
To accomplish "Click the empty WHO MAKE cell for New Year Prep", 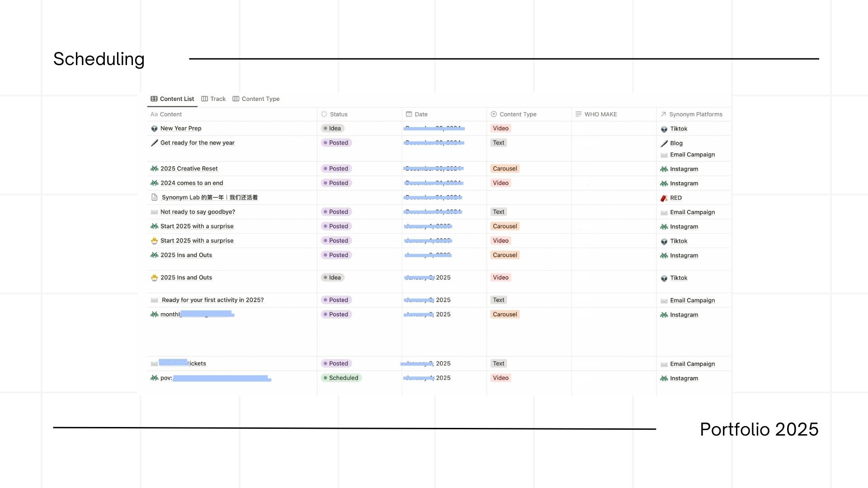I will (x=613, y=128).
